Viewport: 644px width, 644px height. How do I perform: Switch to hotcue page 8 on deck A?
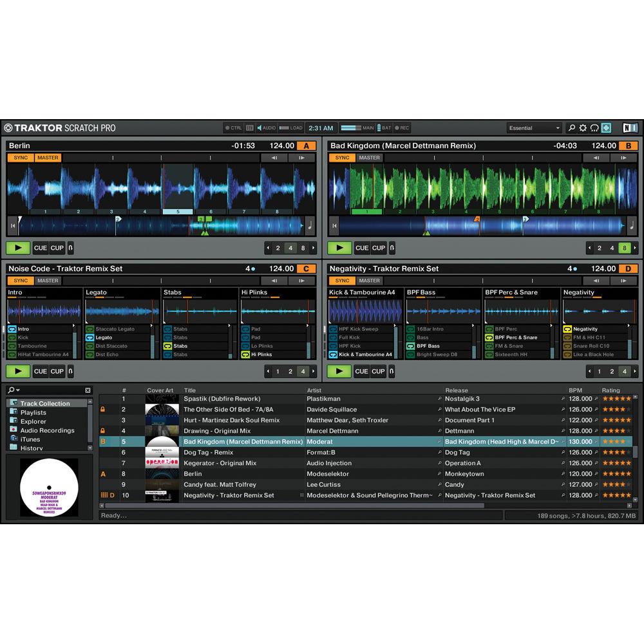tap(302, 247)
